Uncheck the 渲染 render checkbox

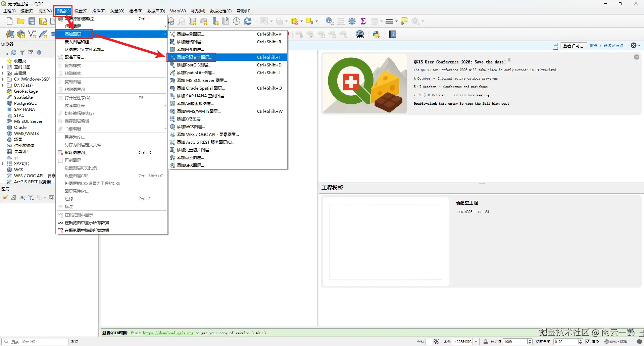coord(588,342)
